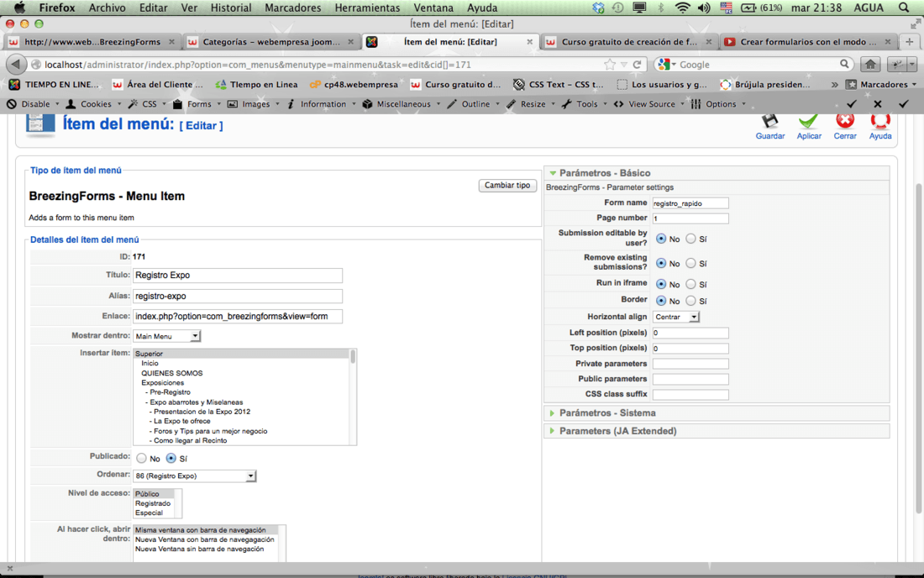This screenshot has width=924, height=578.
Task: Open the Information developer toolbar menu
Action: (x=322, y=103)
